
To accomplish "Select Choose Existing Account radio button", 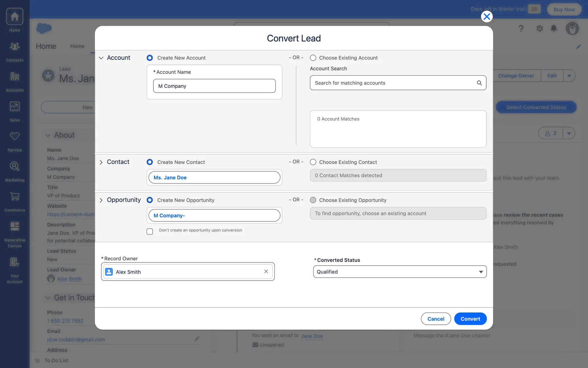I will (x=313, y=58).
